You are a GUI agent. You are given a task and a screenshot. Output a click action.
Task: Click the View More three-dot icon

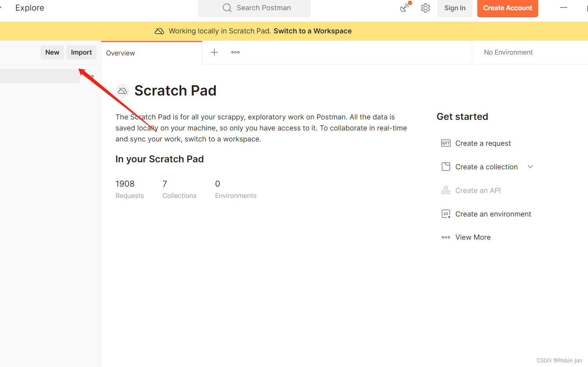(446, 237)
